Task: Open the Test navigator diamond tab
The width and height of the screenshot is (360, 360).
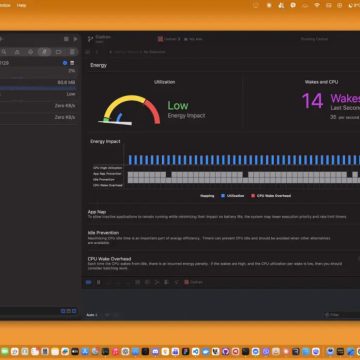Action: click(30, 52)
